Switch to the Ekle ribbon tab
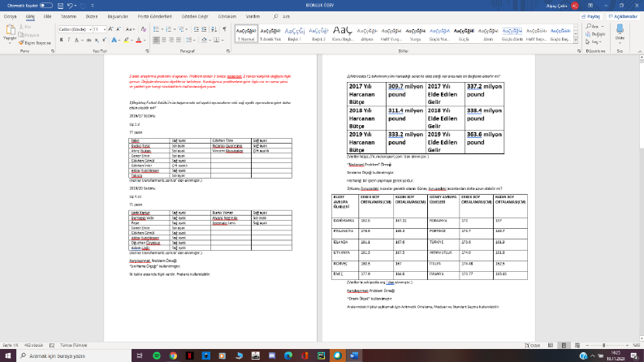 [47, 16]
